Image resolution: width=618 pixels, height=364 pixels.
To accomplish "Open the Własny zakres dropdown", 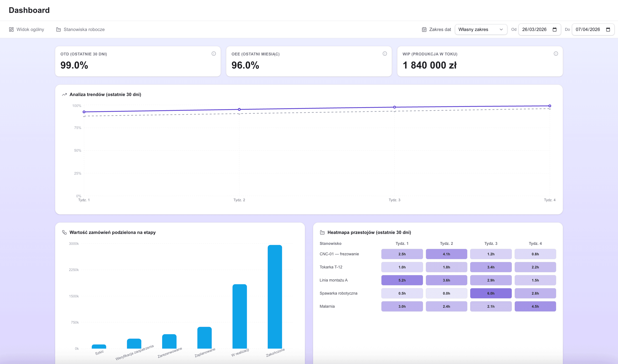I will (481, 29).
